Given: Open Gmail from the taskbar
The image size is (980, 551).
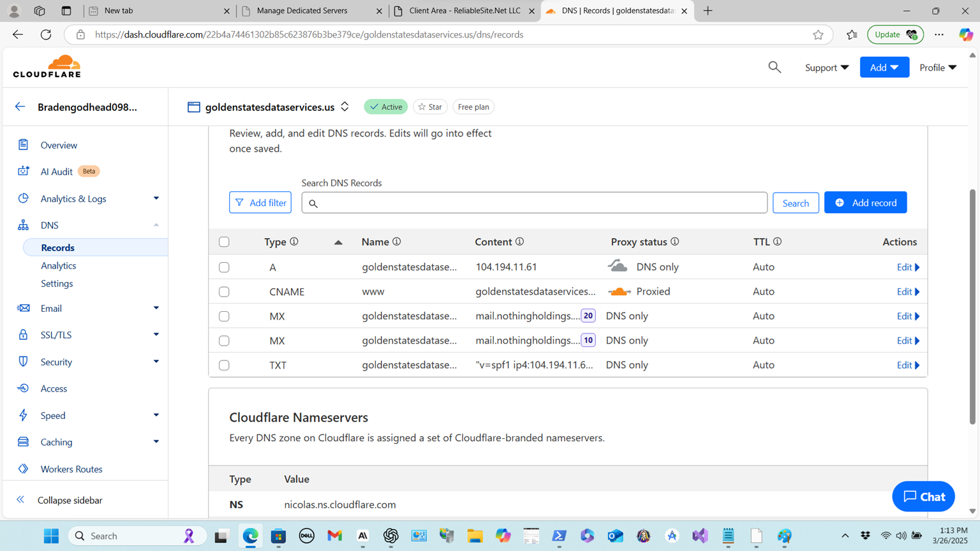Looking at the screenshot, I should coord(335,536).
